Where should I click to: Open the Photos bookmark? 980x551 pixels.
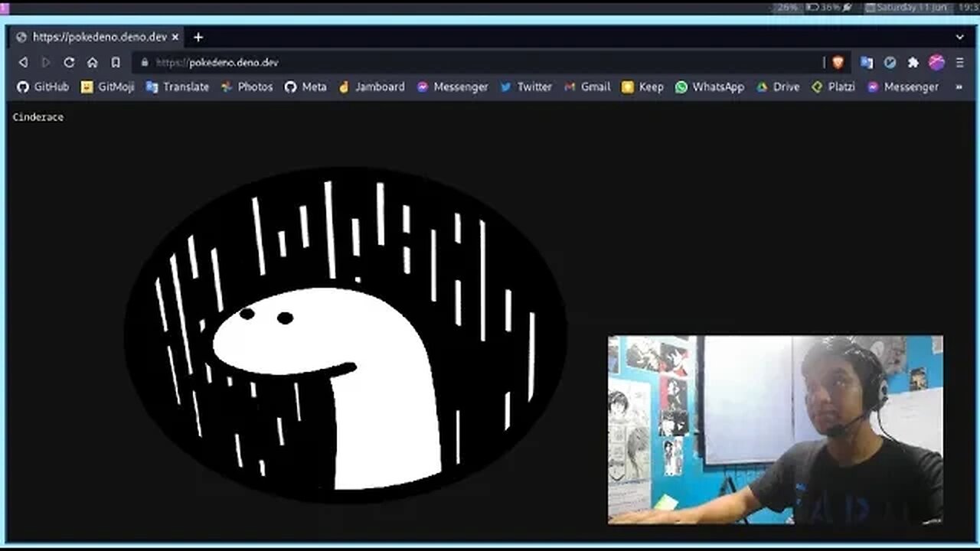[247, 87]
